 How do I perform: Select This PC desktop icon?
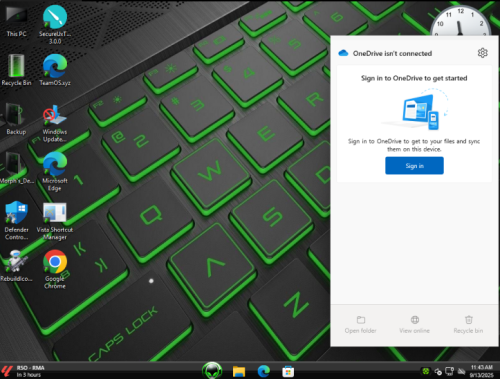tap(16, 22)
